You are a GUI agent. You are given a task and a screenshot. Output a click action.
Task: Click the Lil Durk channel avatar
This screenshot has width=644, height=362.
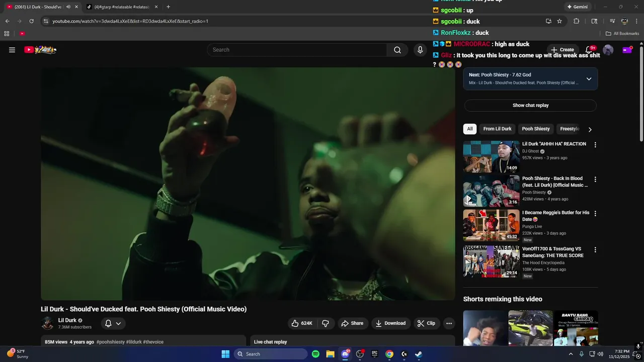pos(48,323)
